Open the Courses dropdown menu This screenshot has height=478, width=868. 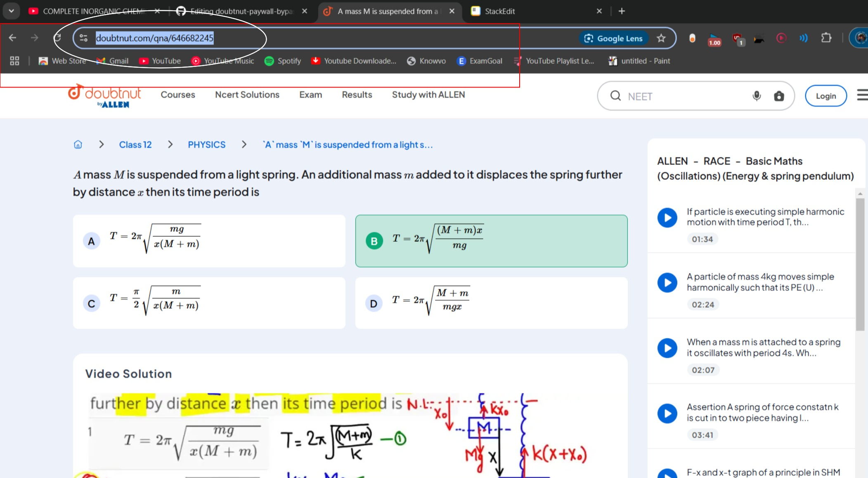click(x=177, y=94)
